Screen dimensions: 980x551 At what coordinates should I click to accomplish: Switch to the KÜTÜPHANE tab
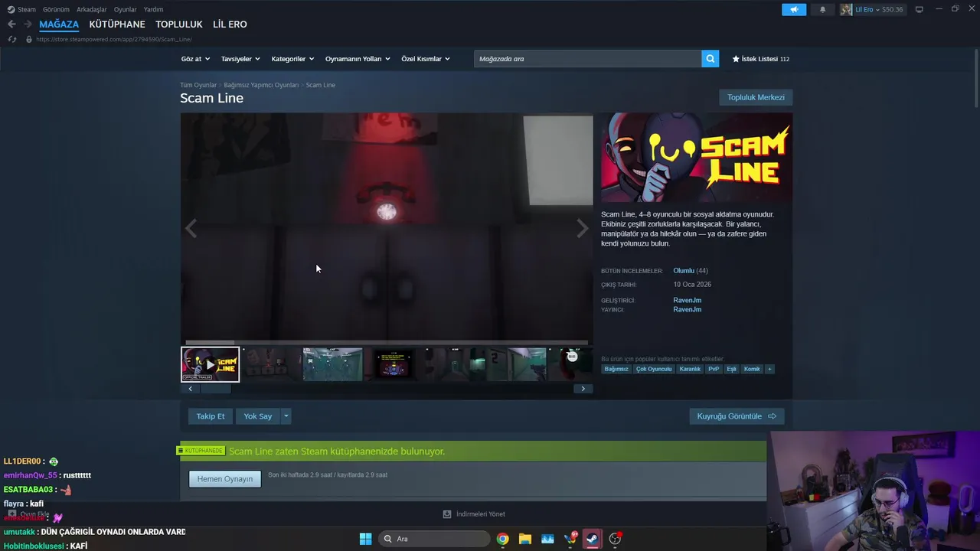coord(117,24)
